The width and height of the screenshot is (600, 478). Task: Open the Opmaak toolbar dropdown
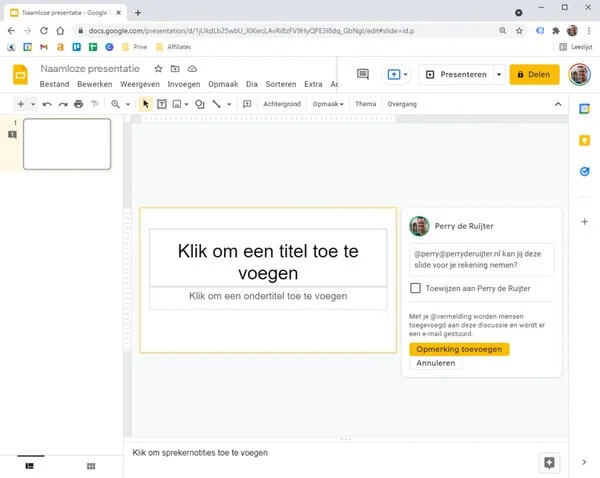coord(328,104)
